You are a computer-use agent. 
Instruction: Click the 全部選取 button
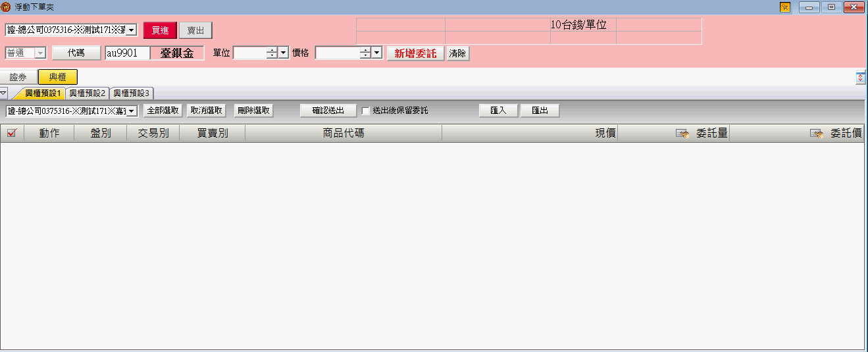pos(163,111)
